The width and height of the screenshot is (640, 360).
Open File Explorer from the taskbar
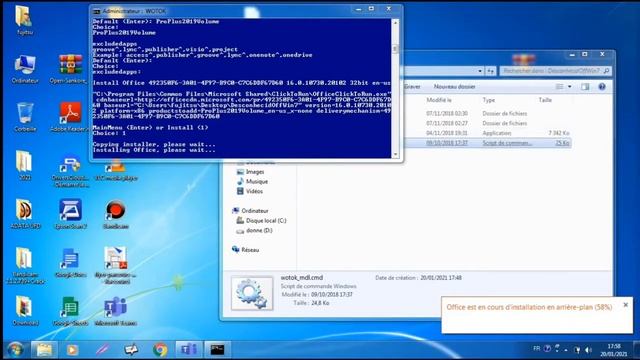tap(44, 350)
